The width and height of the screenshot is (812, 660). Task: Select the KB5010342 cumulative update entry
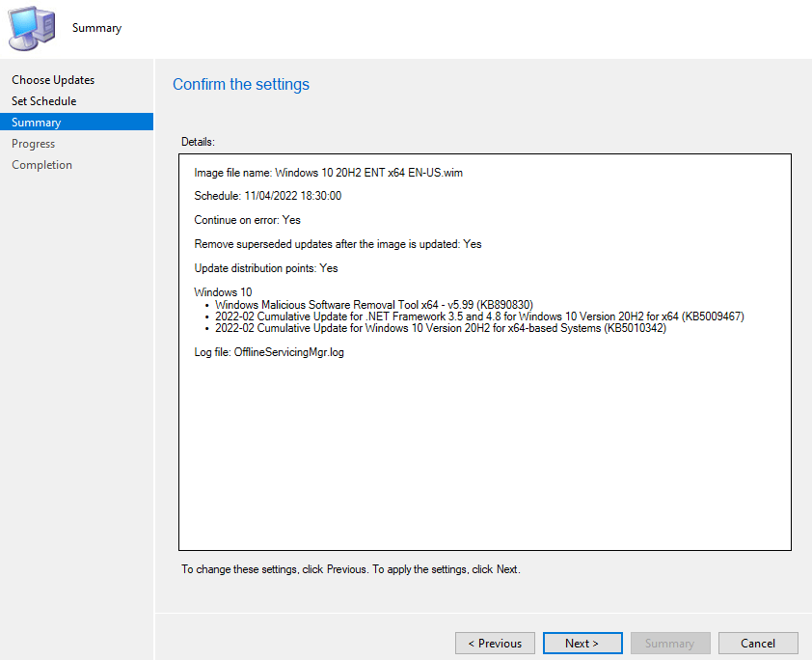coord(440,328)
